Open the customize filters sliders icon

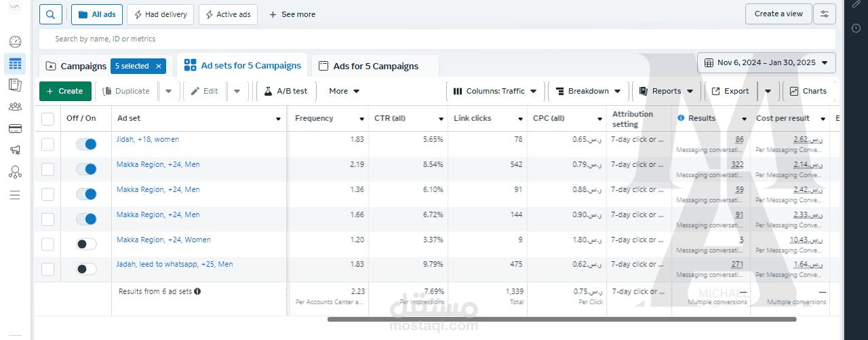[x=825, y=14]
